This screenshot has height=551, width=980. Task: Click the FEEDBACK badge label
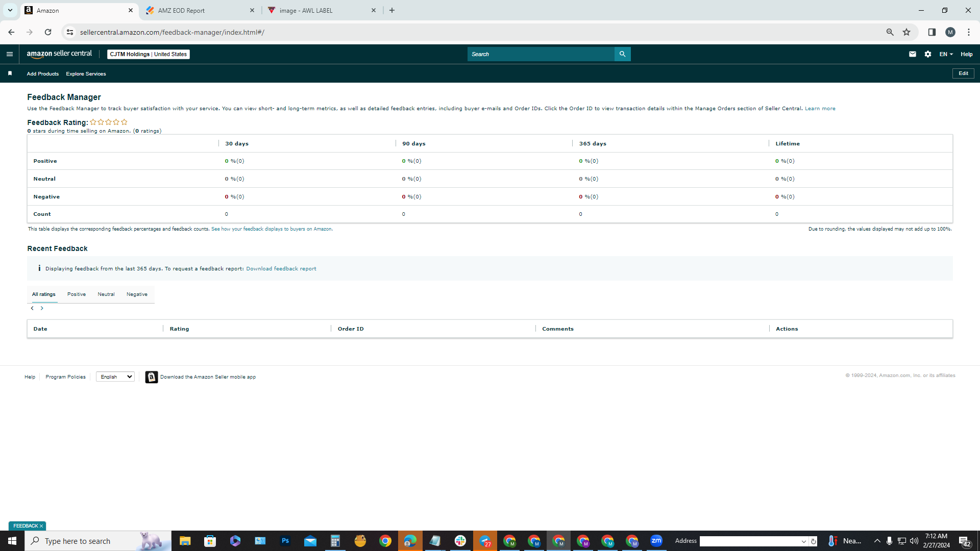26,526
